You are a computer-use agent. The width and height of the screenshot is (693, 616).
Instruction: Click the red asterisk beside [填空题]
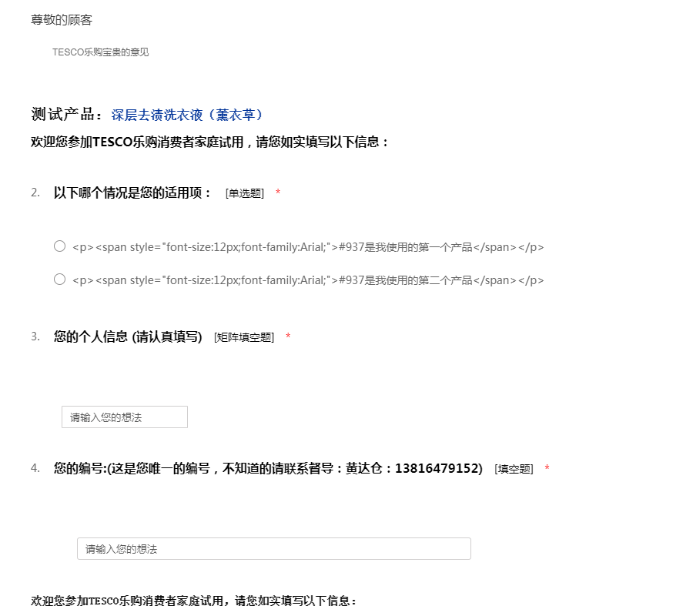(x=547, y=468)
